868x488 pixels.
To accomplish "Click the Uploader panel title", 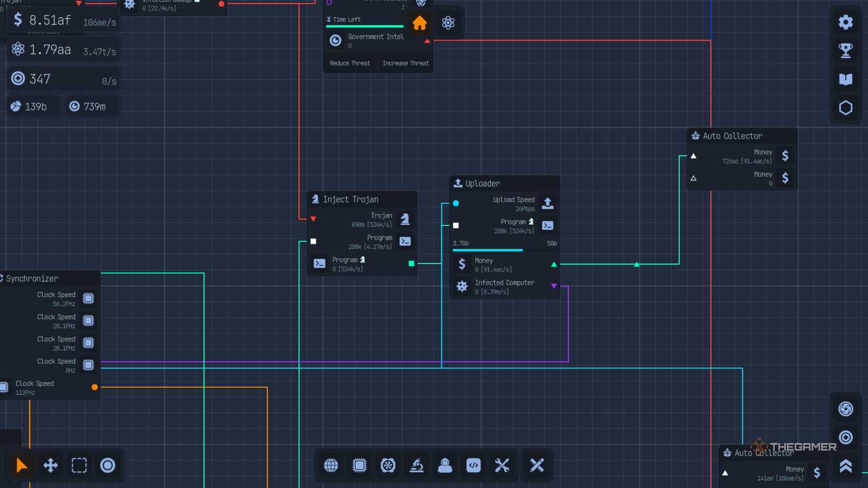I will point(482,183).
